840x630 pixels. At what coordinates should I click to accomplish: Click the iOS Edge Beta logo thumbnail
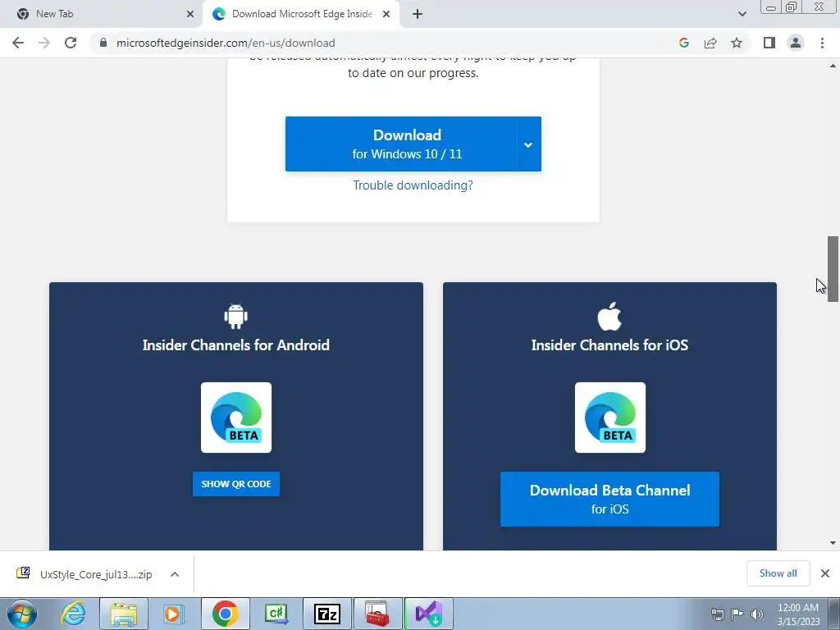tap(610, 418)
